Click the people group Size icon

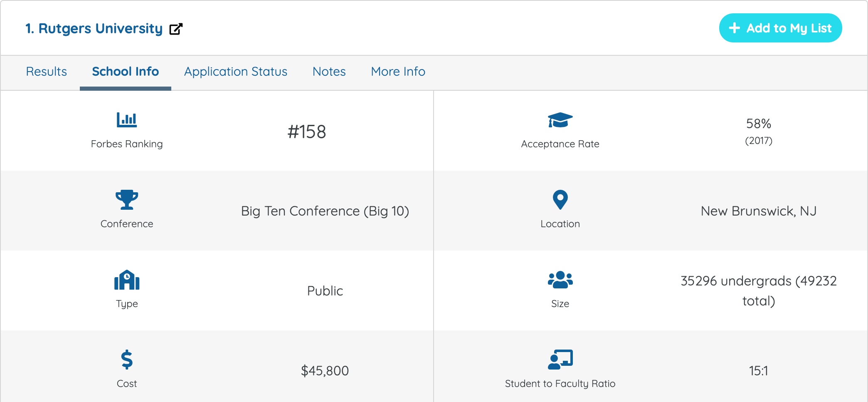point(560,280)
